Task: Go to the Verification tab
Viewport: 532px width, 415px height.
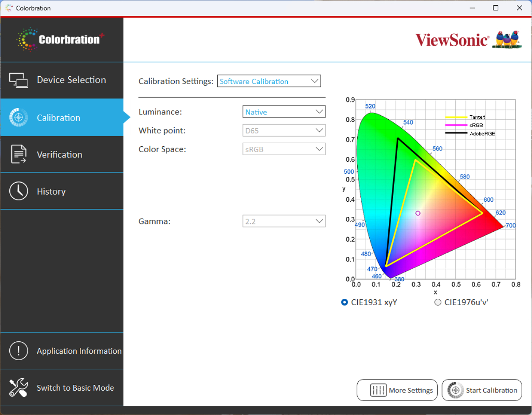Action: click(62, 154)
